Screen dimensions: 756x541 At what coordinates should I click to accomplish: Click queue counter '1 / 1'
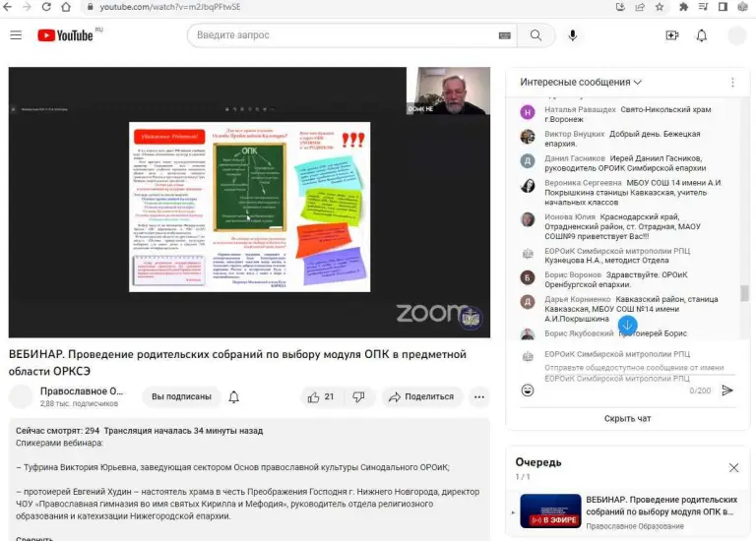pos(523,477)
